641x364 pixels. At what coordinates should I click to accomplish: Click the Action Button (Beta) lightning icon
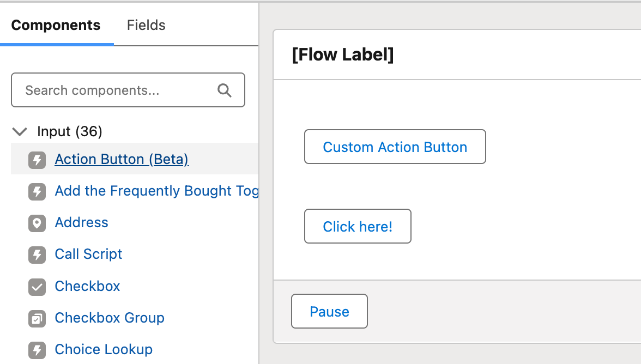coord(37,160)
